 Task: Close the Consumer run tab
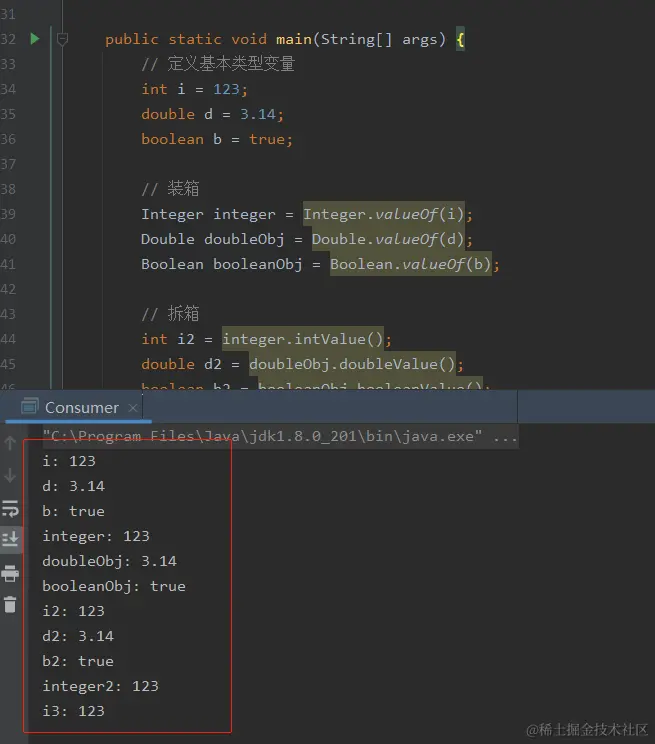point(133,408)
